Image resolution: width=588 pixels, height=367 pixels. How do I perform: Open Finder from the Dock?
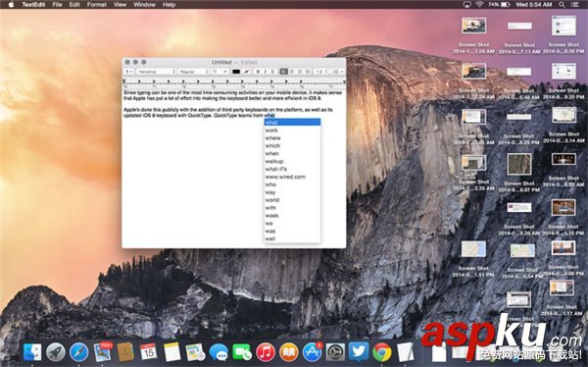pyautogui.click(x=32, y=352)
